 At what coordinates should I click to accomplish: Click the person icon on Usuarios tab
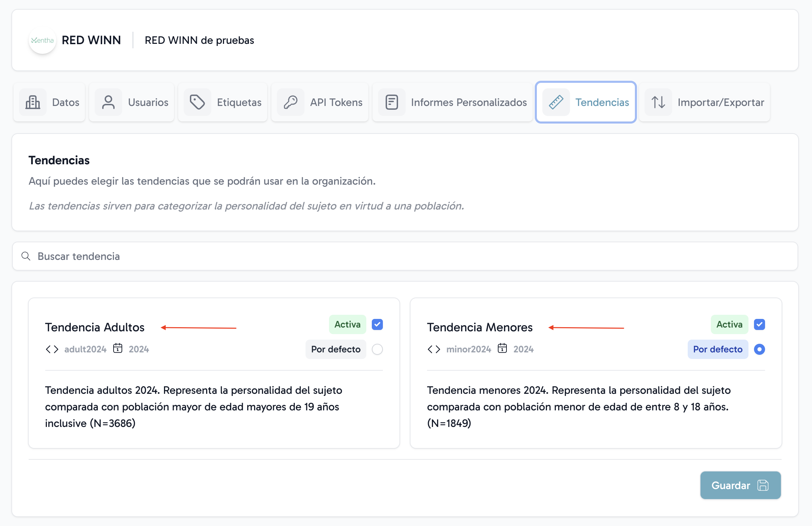coord(108,103)
